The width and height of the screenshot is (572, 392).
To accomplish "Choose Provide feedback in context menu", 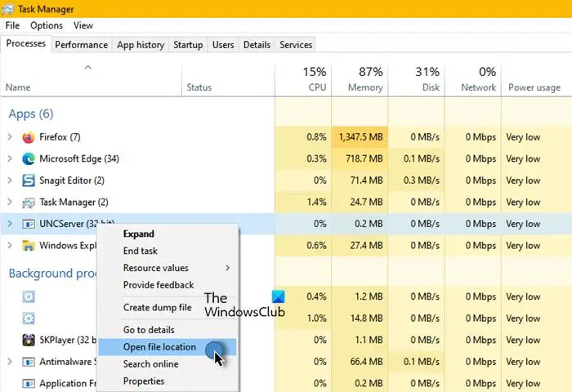I will 168,285.
